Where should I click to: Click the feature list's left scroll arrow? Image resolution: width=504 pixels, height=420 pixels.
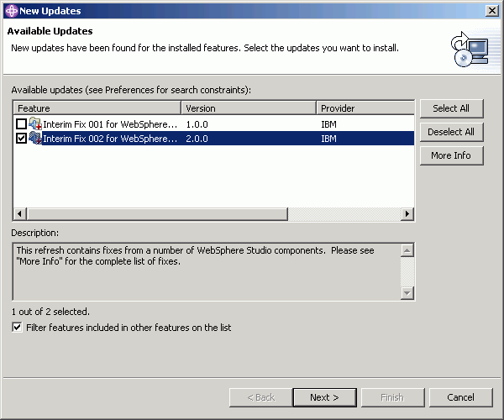tap(20, 213)
